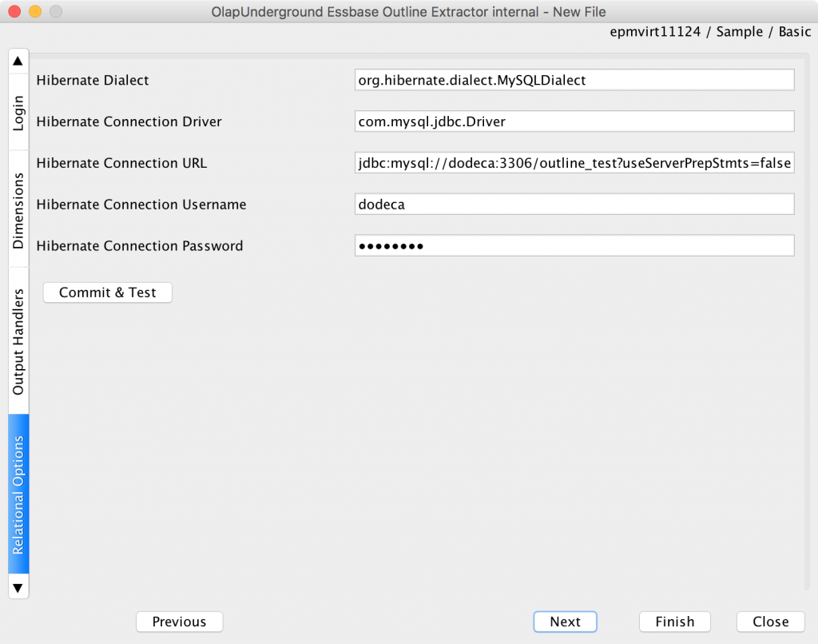Switch to the Login tab
The image size is (818, 644).
[x=18, y=112]
